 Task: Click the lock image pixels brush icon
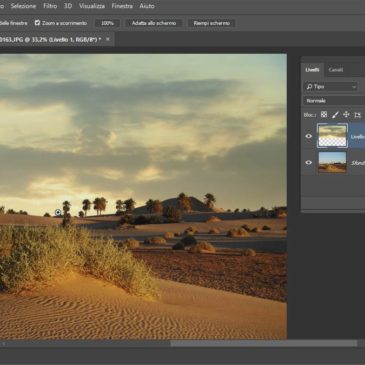(x=335, y=115)
